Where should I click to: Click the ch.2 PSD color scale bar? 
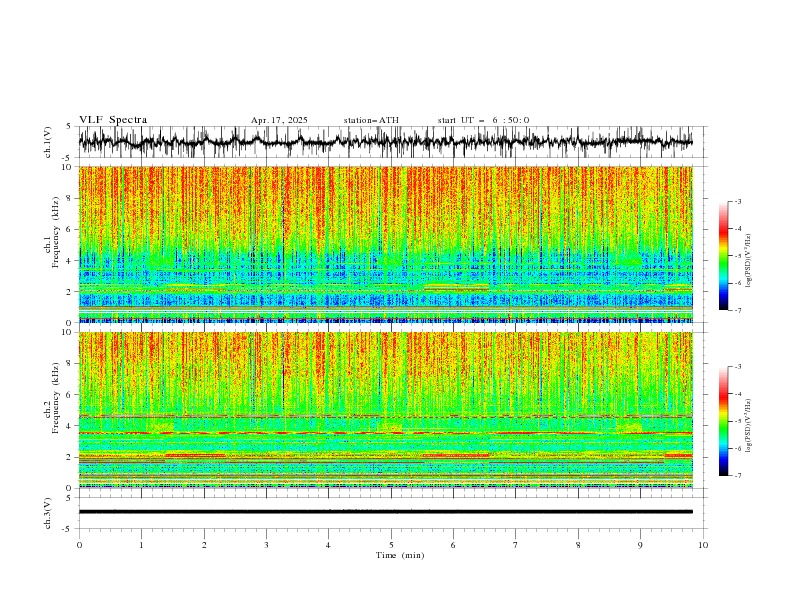tap(723, 421)
